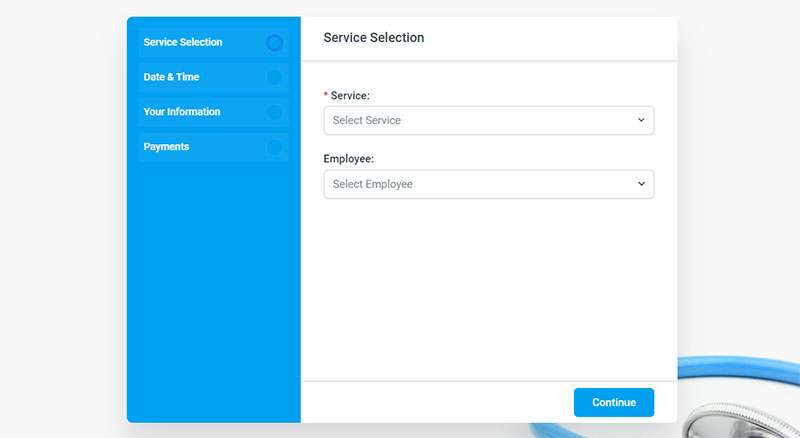This screenshot has width=800, height=438.
Task: Click the Select Service placeholder text
Action: 367,120
